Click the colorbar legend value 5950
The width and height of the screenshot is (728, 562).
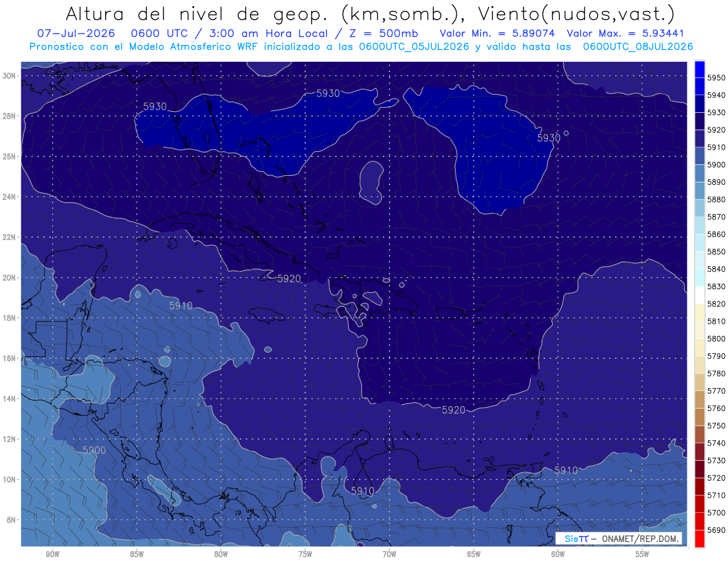click(716, 78)
